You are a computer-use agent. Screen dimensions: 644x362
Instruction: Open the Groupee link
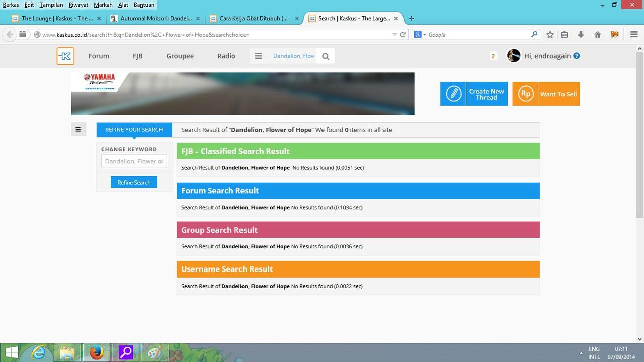(x=180, y=56)
